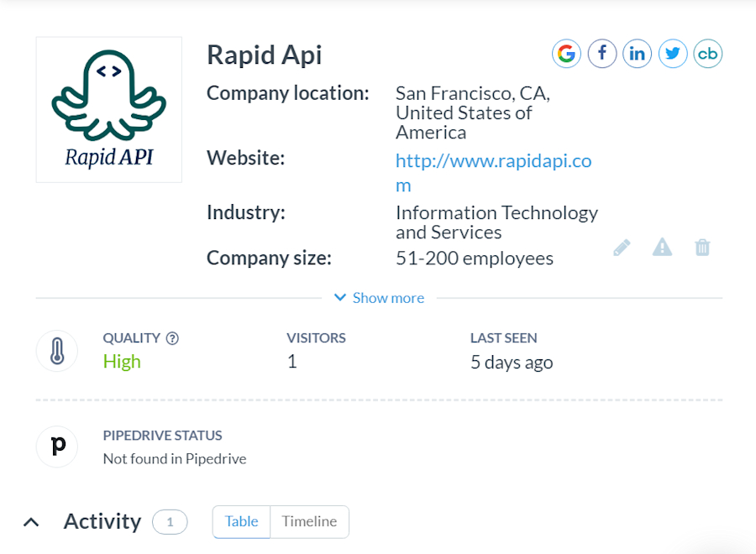Click the warning triangle icon
This screenshot has width=756, height=554.
click(662, 247)
